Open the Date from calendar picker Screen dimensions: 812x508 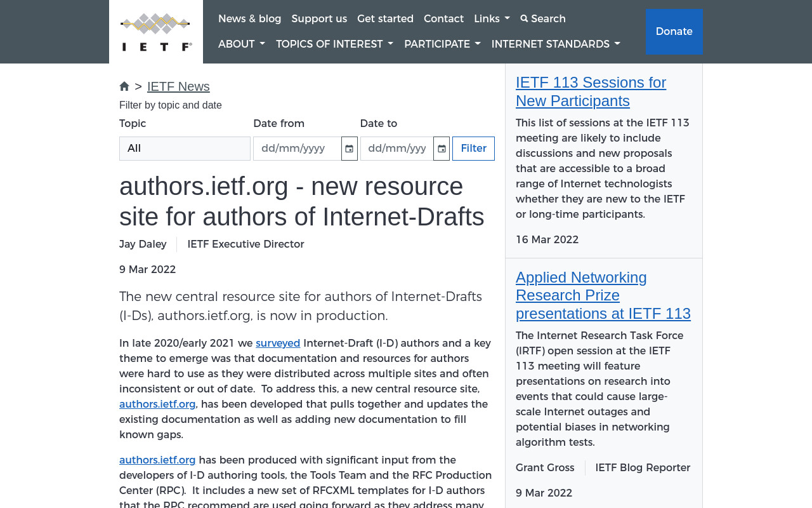pos(350,149)
